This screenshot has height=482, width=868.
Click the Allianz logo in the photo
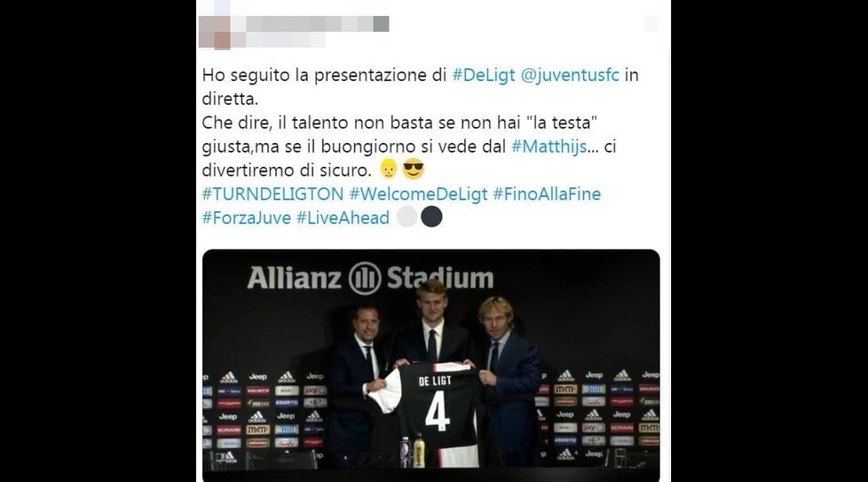click(365, 278)
